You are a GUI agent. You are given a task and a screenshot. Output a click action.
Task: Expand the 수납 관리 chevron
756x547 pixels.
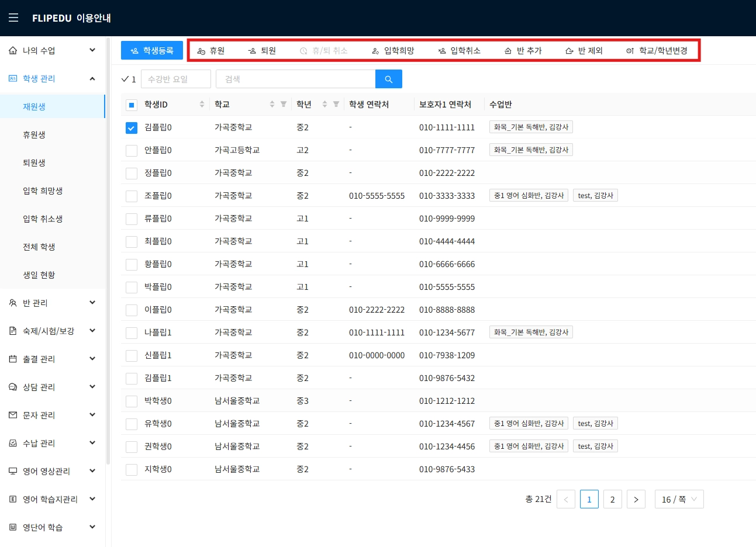pyautogui.click(x=92, y=443)
